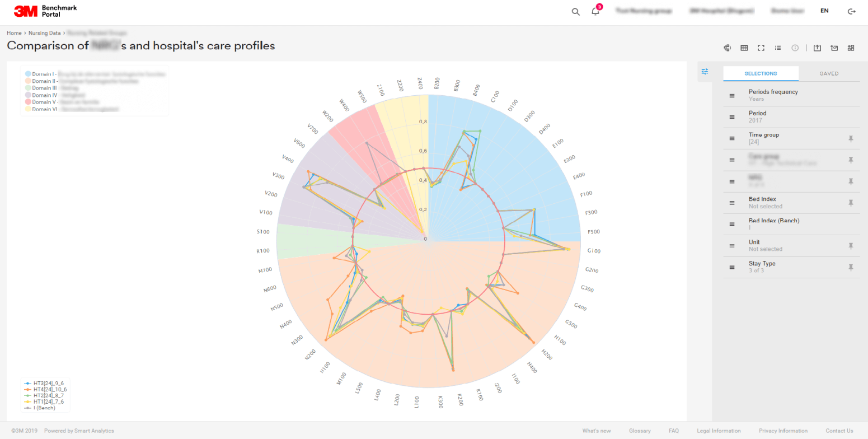Show legend list icon in toolbar
The image size is (868, 439).
click(x=778, y=48)
